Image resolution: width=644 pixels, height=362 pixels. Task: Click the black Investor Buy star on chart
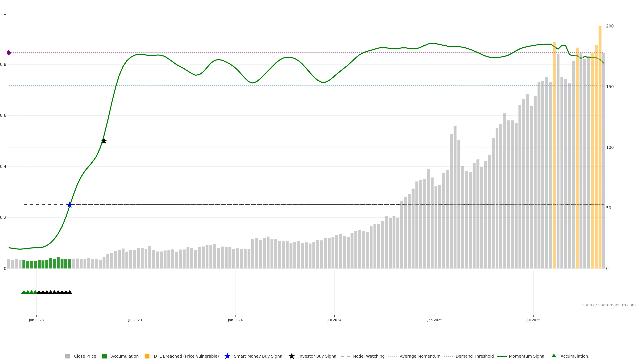click(x=104, y=141)
